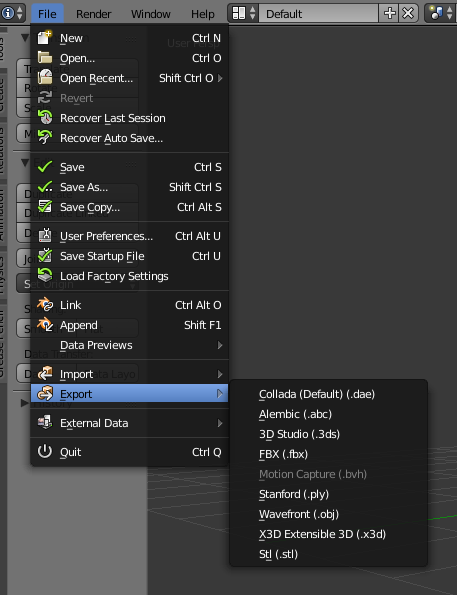Export as 3D Studio (.3ds)
This screenshot has height=595, width=457.
[x=328, y=434]
